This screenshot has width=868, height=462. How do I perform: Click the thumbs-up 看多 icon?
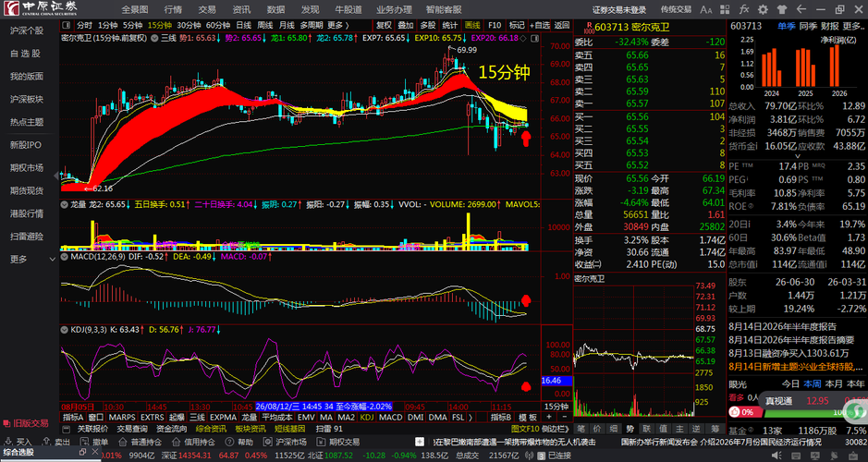(735, 412)
